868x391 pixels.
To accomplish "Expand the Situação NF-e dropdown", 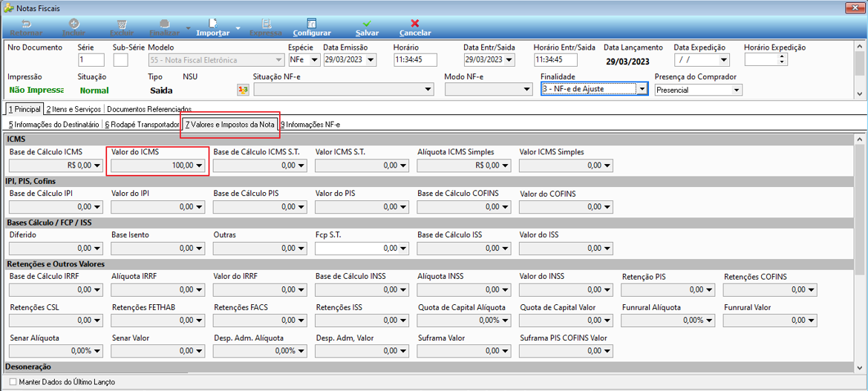I will click(428, 90).
